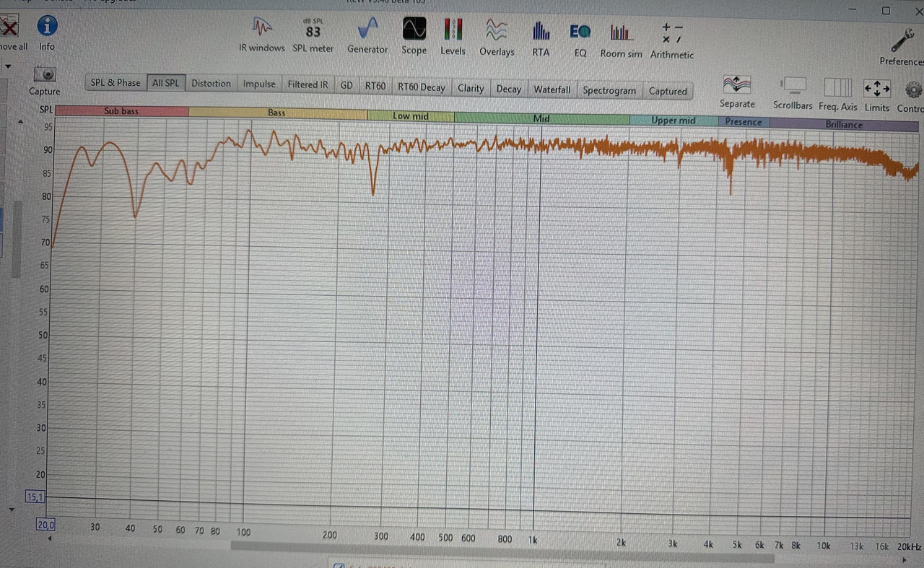Viewport: 924px width, 568px height.
Task: Click the 15,1 SPL cursor box
Action: (35, 497)
